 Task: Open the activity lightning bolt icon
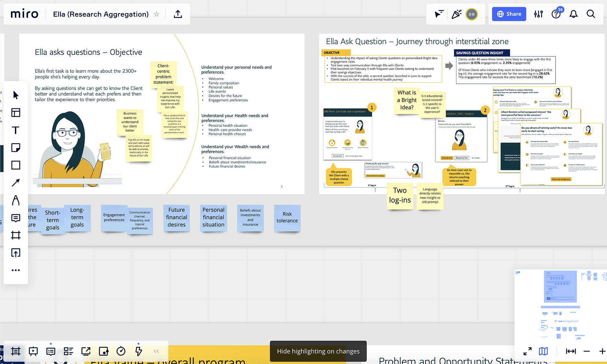click(139, 351)
